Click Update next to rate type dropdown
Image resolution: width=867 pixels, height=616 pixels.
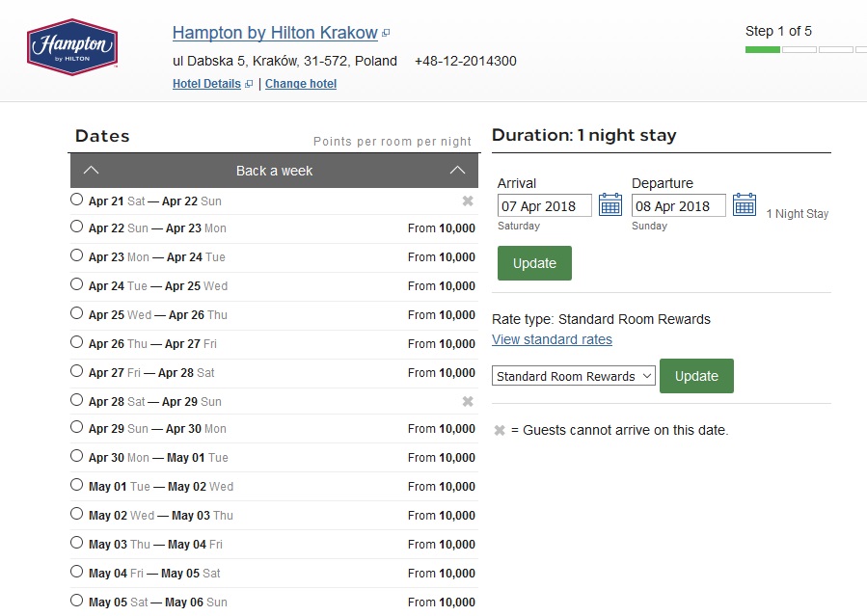click(x=696, y=376)
